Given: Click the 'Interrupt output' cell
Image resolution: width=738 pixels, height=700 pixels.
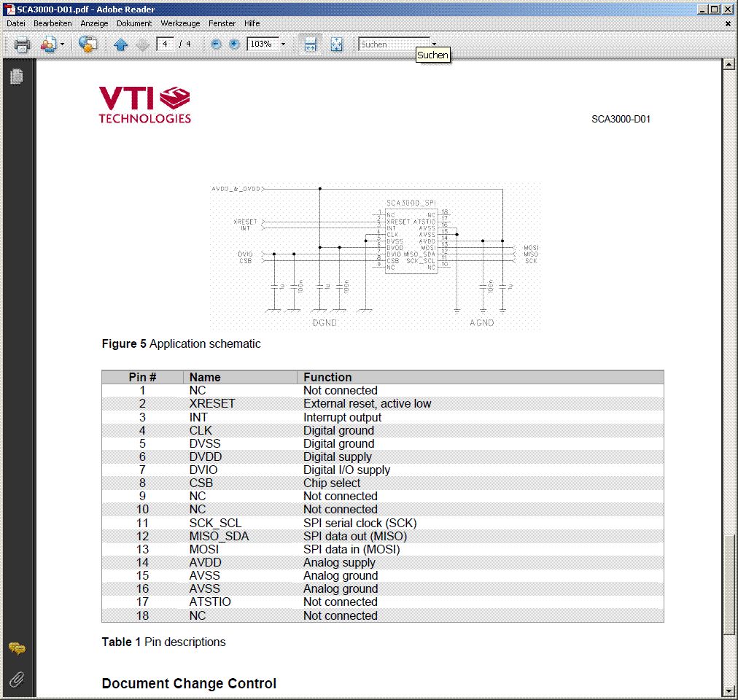Looking at the screenshot, I should 342,417.
